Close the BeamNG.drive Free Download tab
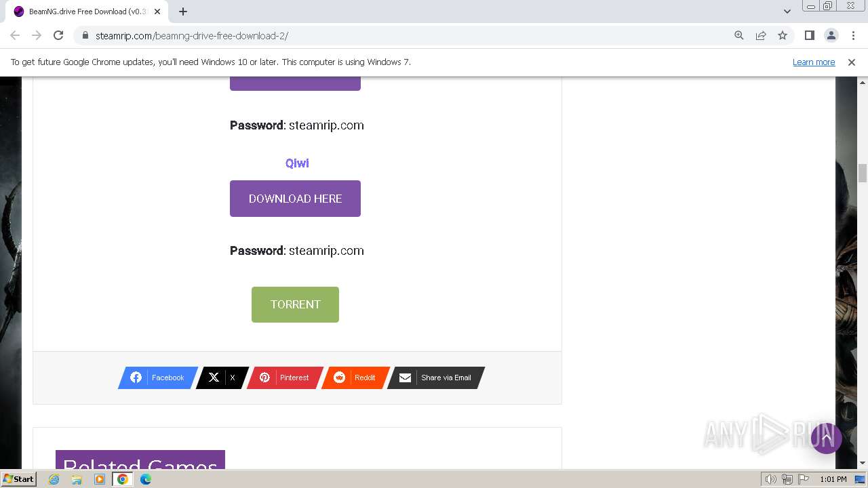Viewport: 868px width, 488px height. [x=157, y=12]
